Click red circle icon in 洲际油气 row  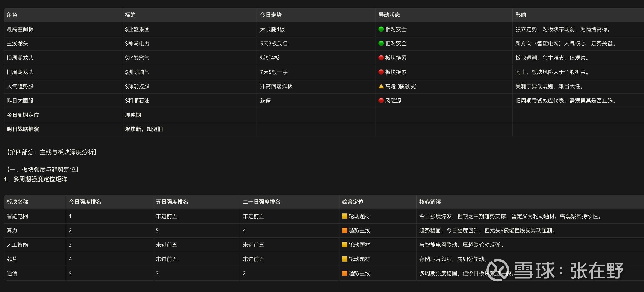381,72
